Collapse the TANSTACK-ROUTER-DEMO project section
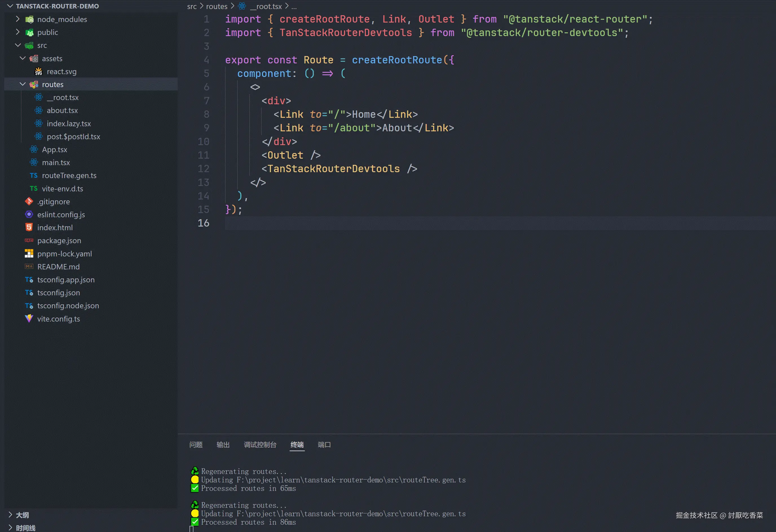The image size is (776, 532). 10,6
